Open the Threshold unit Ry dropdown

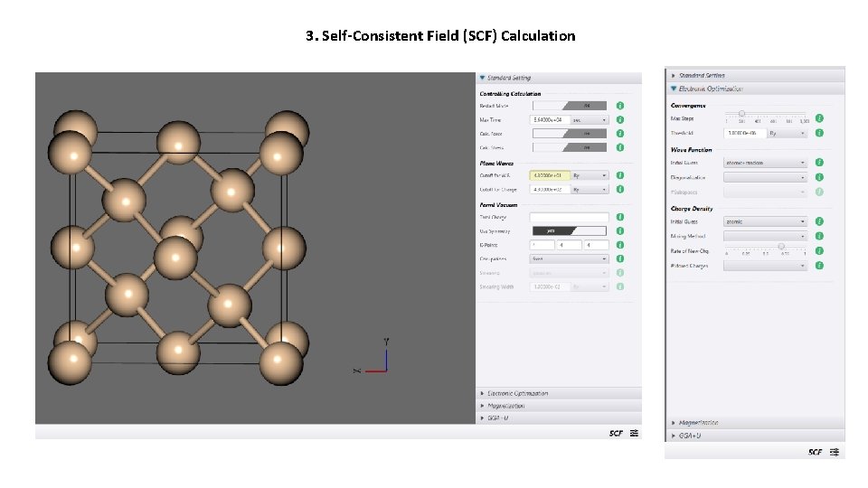click(x=787, y=134)
